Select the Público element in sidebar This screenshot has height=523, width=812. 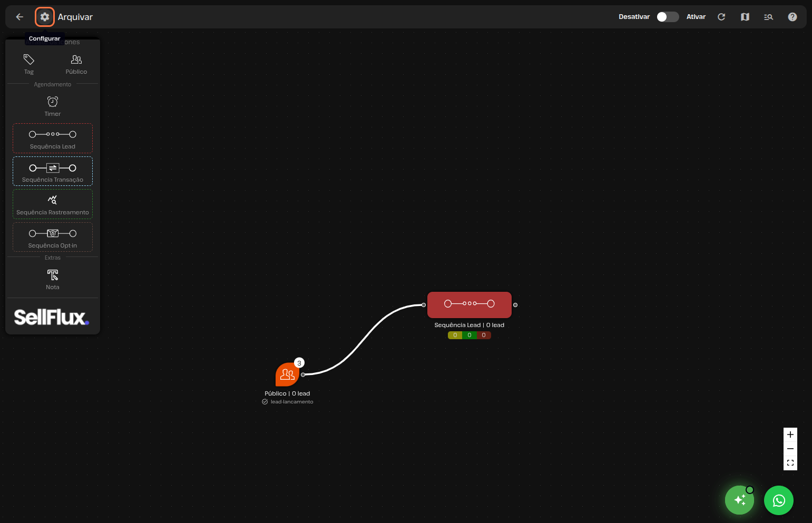[76, 64]
